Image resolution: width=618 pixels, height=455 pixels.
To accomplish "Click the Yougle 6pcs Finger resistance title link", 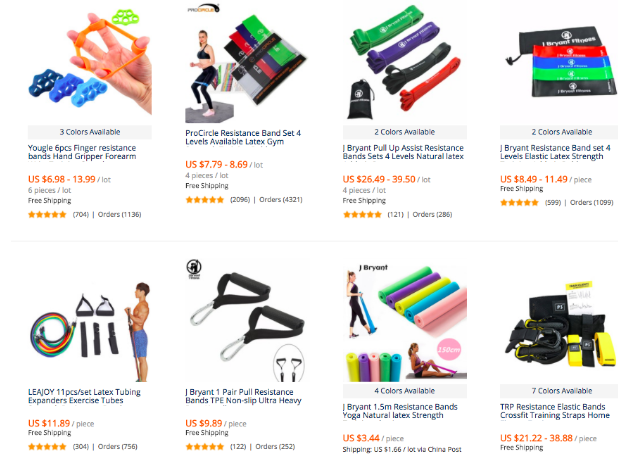I will [82, 152].
